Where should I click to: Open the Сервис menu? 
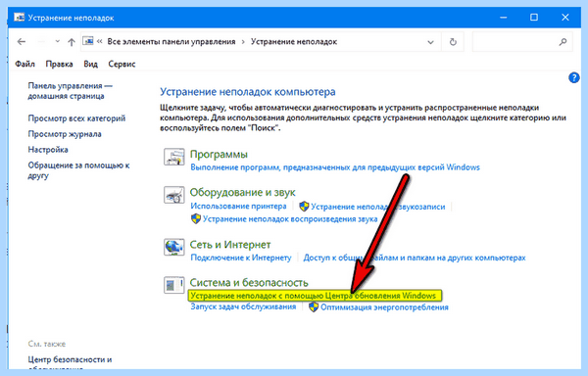point(122,64)
